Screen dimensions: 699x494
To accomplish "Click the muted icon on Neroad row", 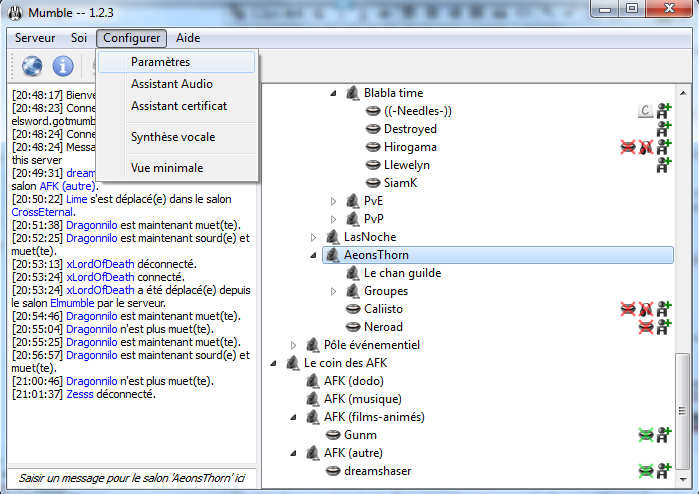I will pyautogui.click(x=646, y=327).
